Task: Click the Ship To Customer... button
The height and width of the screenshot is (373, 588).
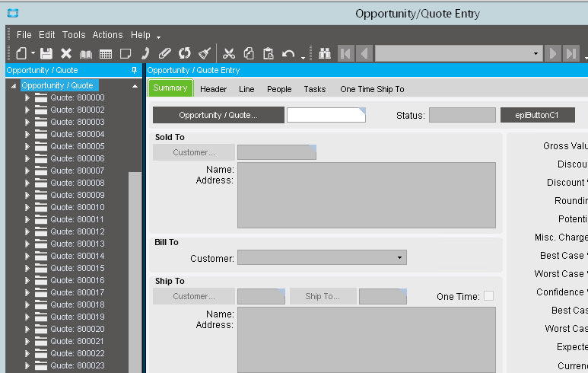Action: coord(194,296)
